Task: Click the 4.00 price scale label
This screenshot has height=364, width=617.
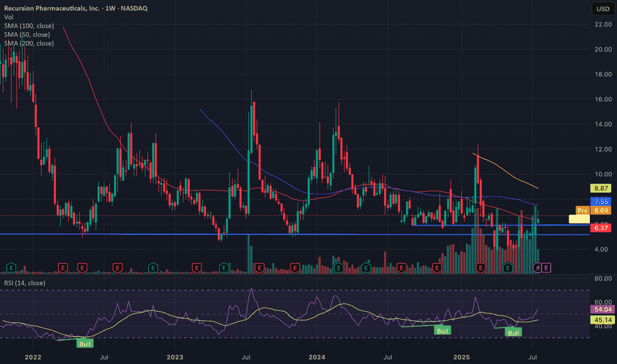Action: pyautogui.click(x=601, y=249)
